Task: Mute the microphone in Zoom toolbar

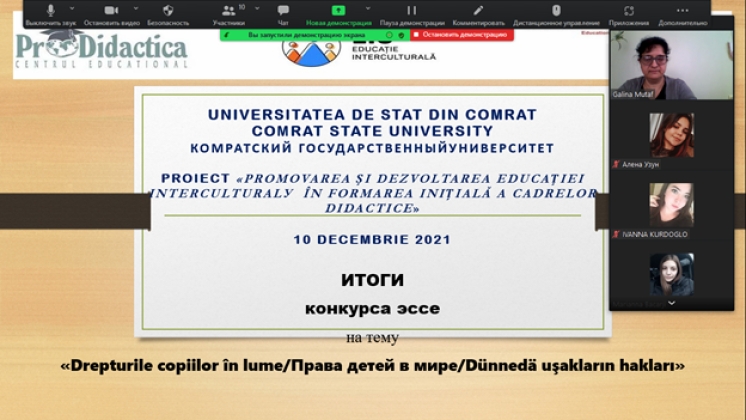Action: click(50, 11)
